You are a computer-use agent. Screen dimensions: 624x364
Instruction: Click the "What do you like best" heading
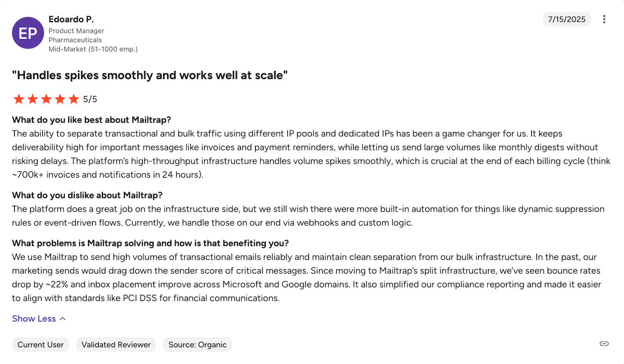pos(91,120)
